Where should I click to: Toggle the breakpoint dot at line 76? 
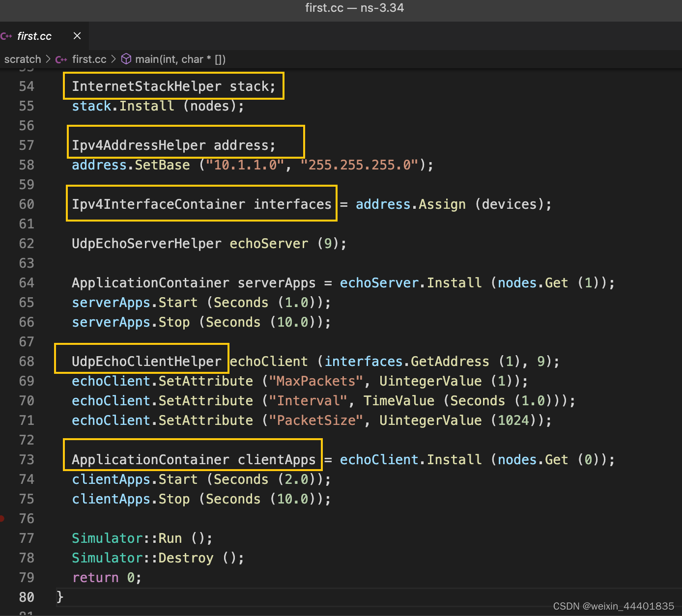(x=2, y=518)
